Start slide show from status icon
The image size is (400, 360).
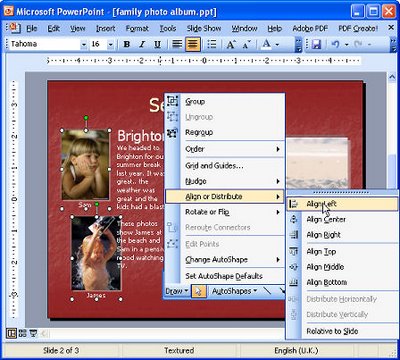(33, 333)
